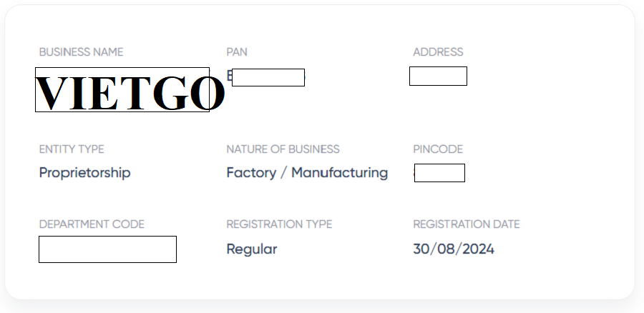The image size is (644, 313).
Task: Select the empty department code box
Action: 107,249
